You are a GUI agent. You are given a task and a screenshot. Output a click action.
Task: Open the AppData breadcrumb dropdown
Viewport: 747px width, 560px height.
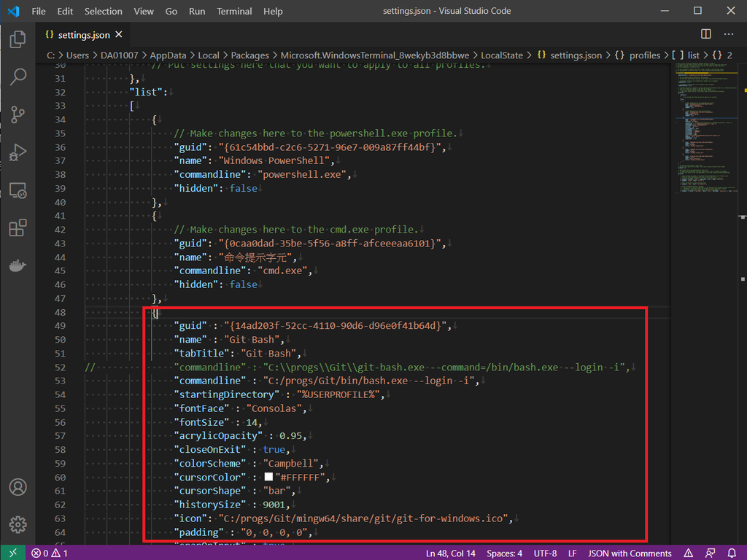coord(168,55)
